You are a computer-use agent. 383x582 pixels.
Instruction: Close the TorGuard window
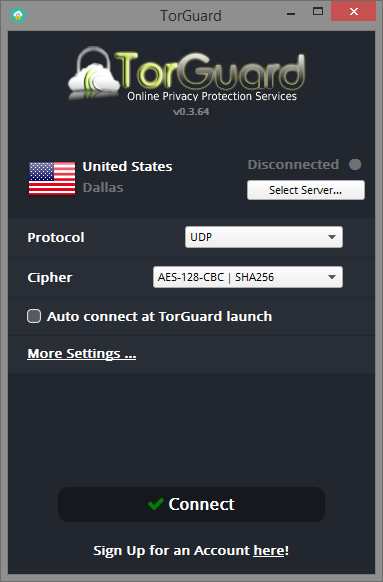(353, 12)
